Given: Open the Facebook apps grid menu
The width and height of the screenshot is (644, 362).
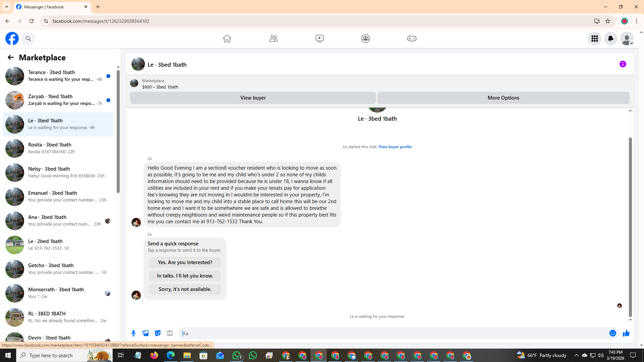Looking at the screenshot, I should pos(594,39).
